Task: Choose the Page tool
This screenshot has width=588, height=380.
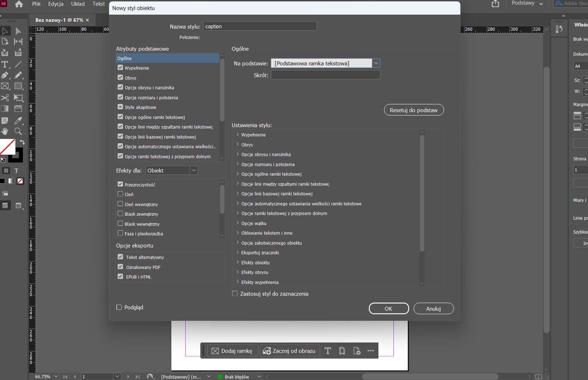Action: (5, 42)
